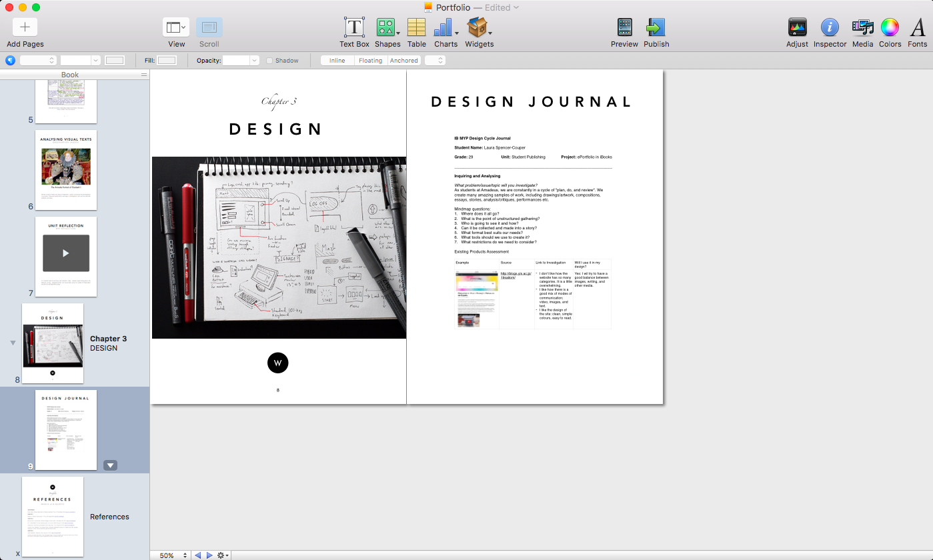Click the Student Name line
Image resolution: width=933 pixels, height=560 pixels.
(x=489, y=147)
